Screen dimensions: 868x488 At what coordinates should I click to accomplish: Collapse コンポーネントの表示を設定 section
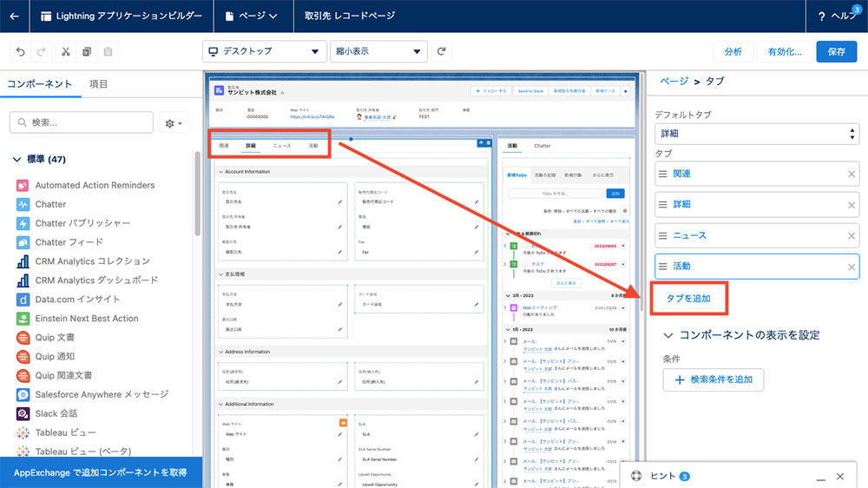(668, 335)
